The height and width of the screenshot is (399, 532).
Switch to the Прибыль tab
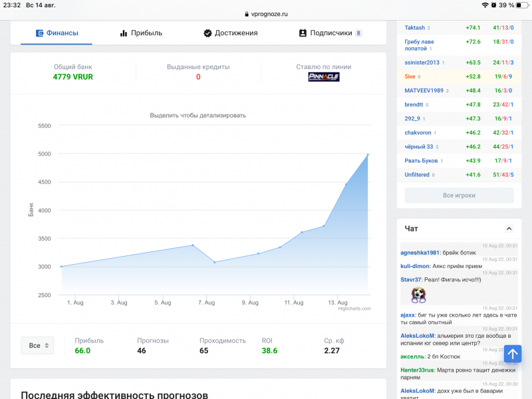(141, 33)
